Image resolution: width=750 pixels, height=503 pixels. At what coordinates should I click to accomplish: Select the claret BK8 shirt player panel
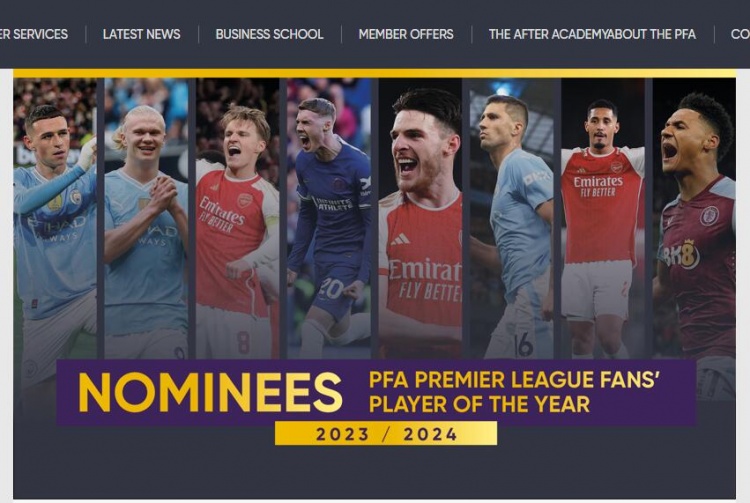coord(695,219)
